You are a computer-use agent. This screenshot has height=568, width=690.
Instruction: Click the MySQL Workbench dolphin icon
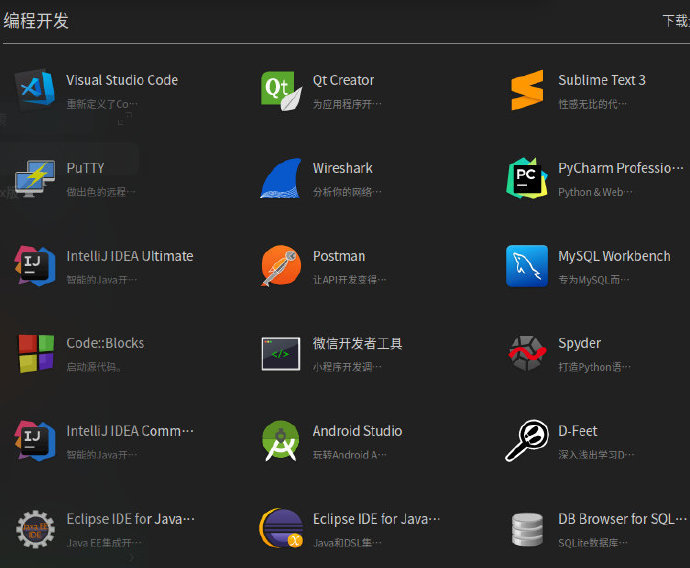point(527,266)
